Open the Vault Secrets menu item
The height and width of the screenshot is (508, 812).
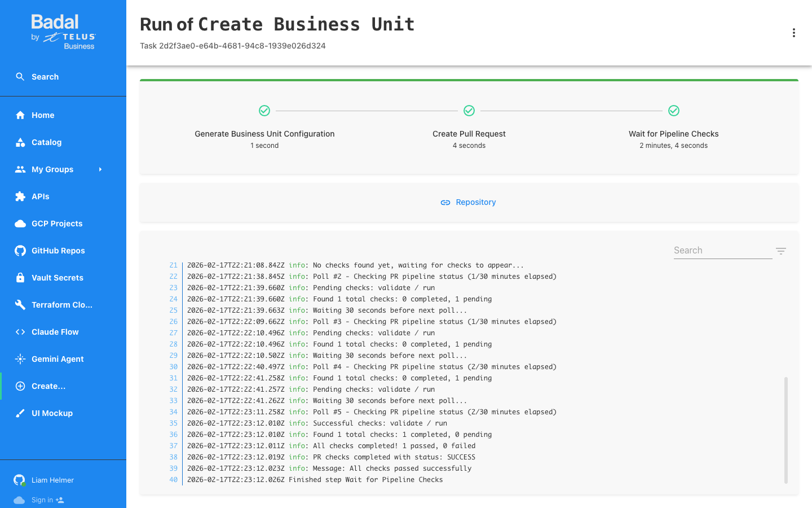tap(63, 278)
